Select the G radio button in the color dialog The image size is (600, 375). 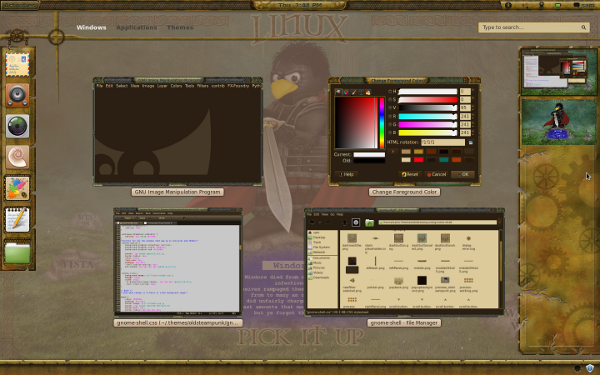(390, 125)
